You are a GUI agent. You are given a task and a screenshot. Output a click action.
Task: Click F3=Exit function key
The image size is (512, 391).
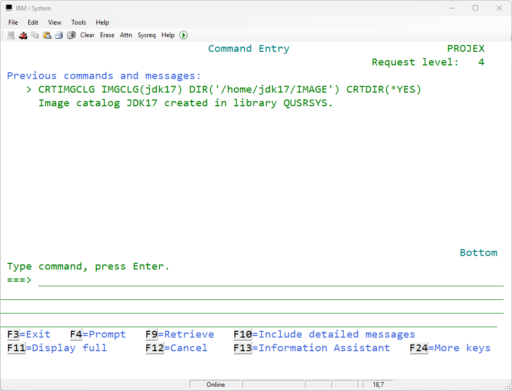coord(29,334)
